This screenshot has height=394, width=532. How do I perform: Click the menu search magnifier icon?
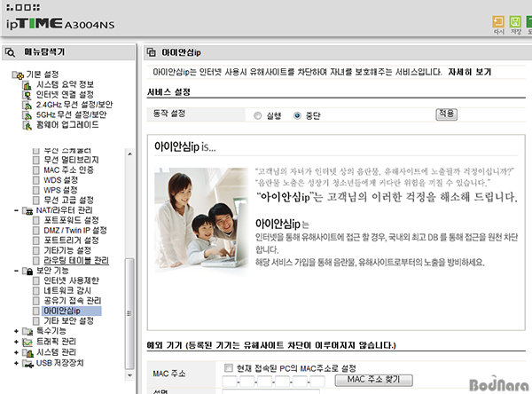(x=10, y=52)
